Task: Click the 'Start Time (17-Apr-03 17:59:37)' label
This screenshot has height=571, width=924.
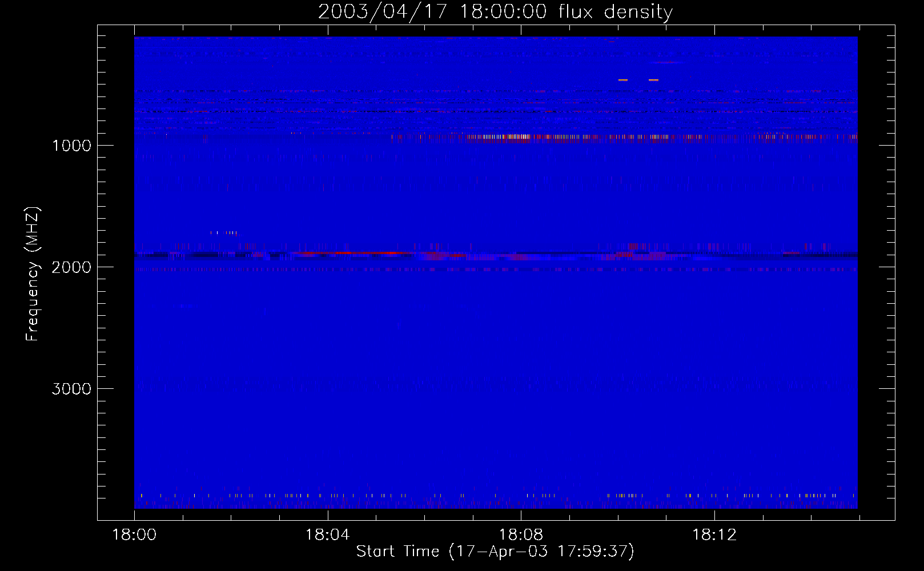Action: 495,551
